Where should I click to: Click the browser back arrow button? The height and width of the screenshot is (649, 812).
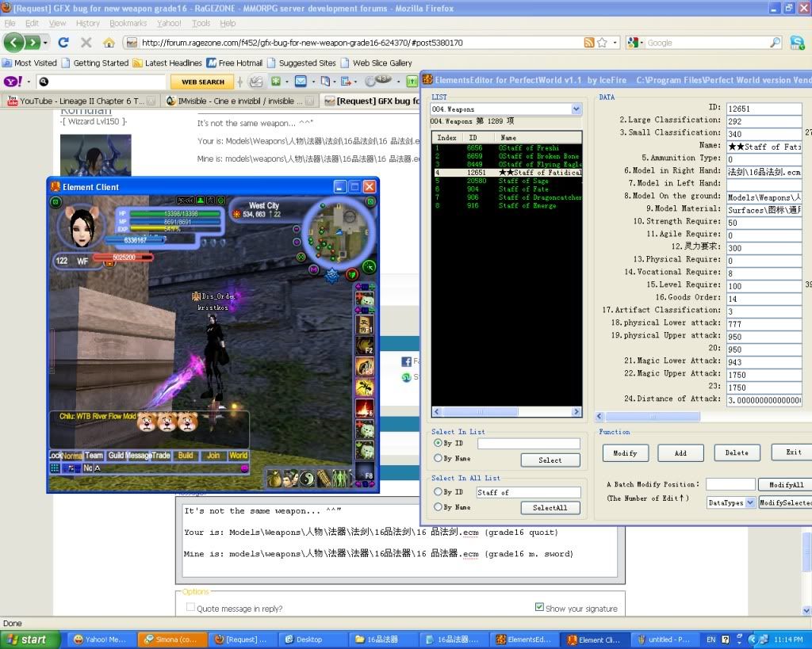tap(14, 43)
